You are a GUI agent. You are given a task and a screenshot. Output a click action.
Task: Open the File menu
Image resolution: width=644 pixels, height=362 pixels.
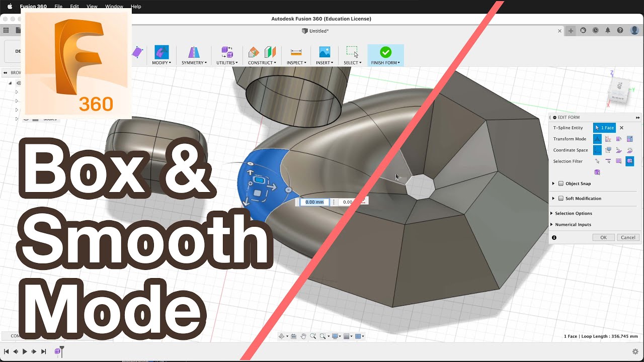click(x=58, y=7)
